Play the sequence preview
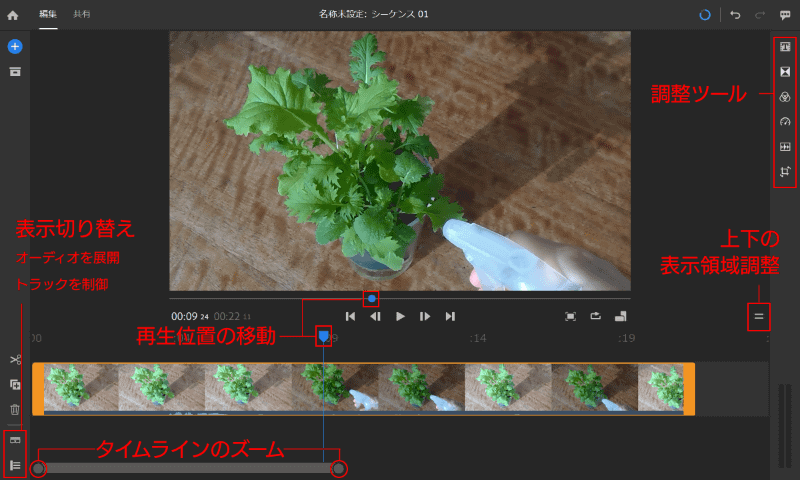Viewport: 800px width, 480px height. pos(400,316)
